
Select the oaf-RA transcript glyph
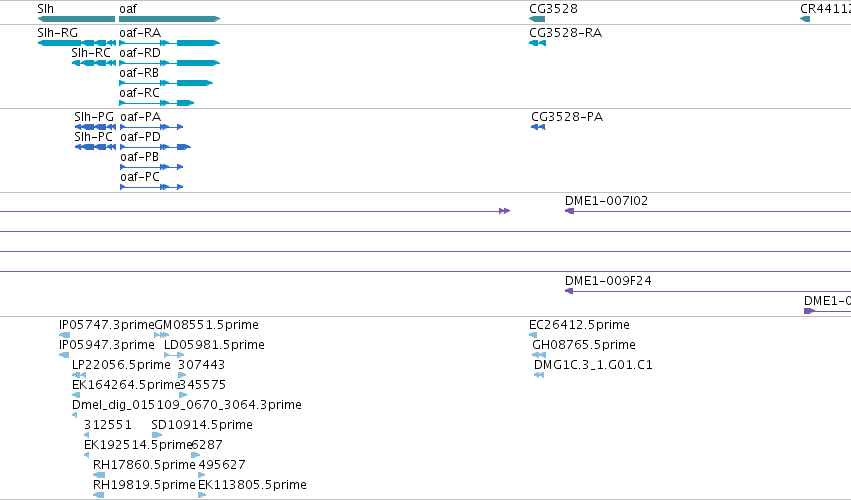point(169,43)
